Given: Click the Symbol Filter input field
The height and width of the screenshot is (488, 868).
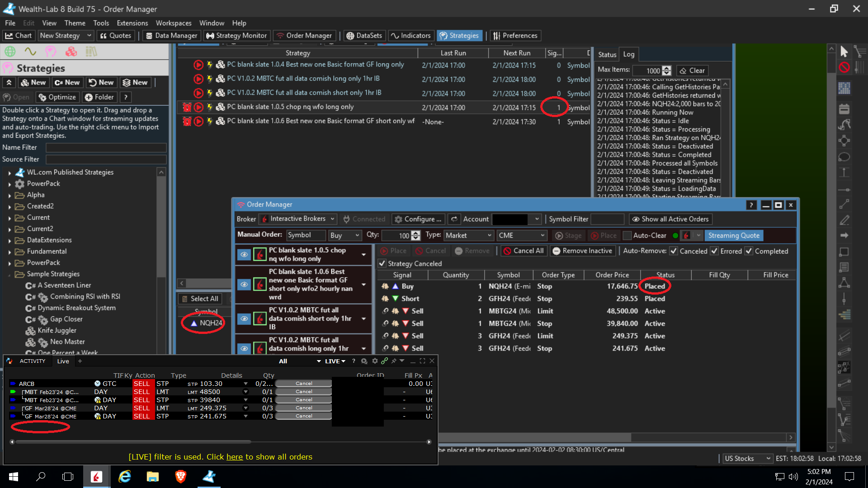Looking at the screenshot, I should 607,219.
